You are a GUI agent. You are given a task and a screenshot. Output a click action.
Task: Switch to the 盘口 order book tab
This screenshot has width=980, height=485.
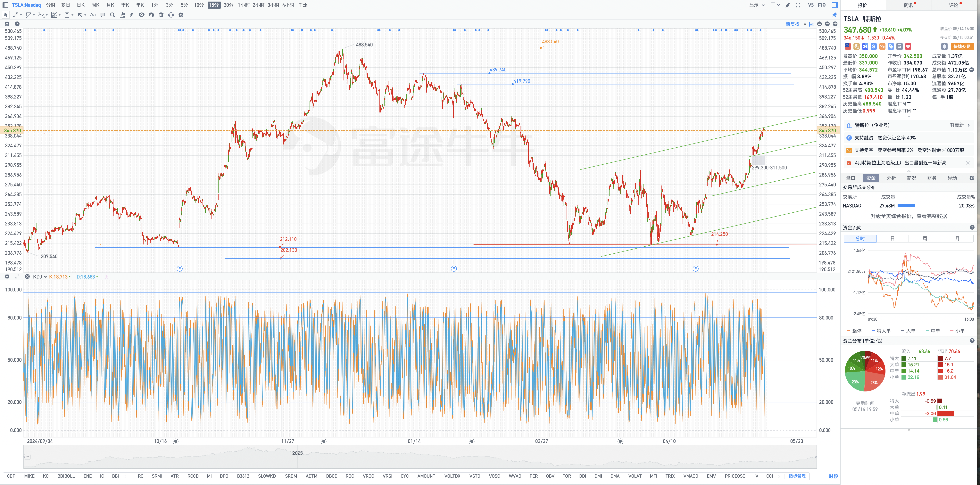[x=850, y=178]
